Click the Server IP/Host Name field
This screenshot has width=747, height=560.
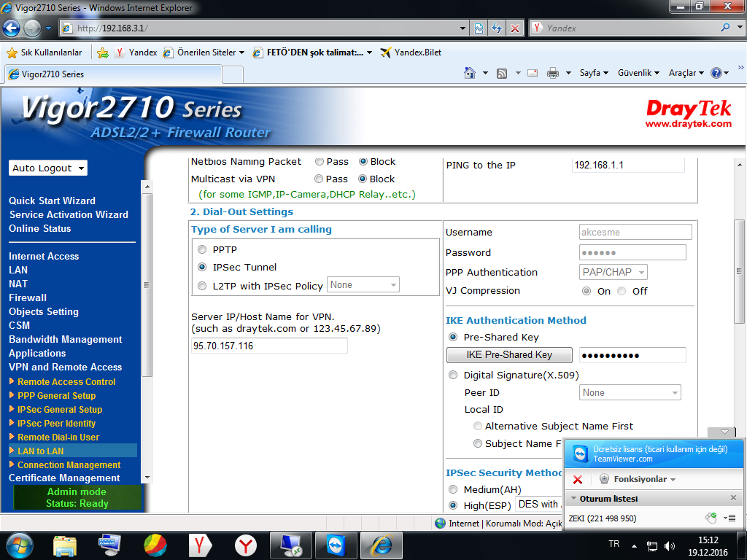269,346
